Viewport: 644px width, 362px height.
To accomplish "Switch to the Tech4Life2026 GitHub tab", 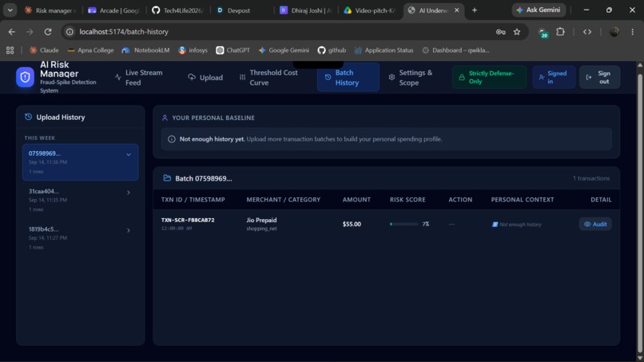I will (178, 10).
